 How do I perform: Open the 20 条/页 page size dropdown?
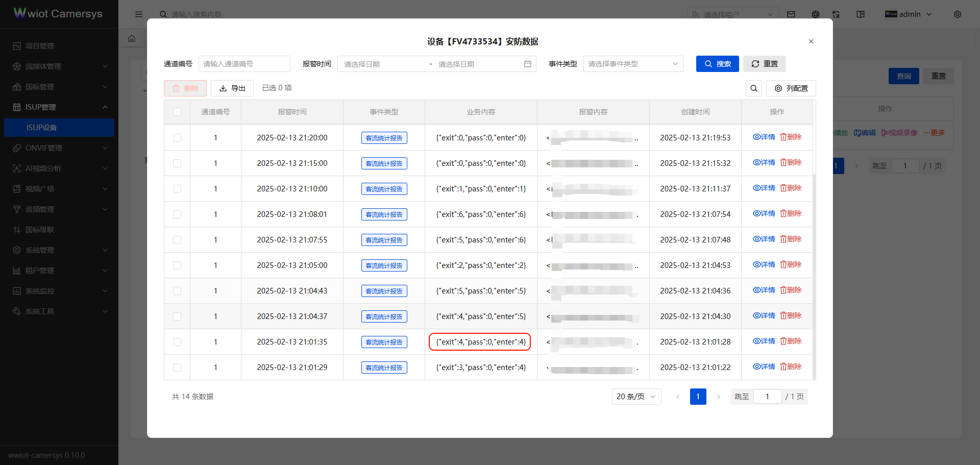tap(636, 397)
